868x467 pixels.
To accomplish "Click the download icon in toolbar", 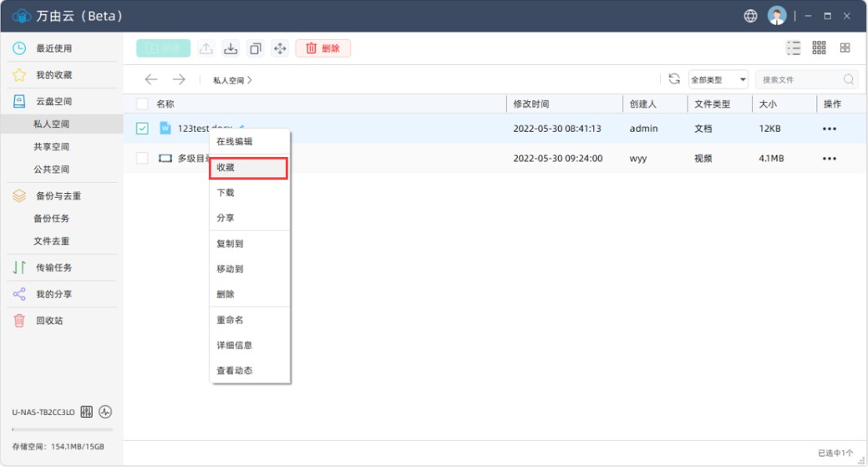I will point(231,48).
